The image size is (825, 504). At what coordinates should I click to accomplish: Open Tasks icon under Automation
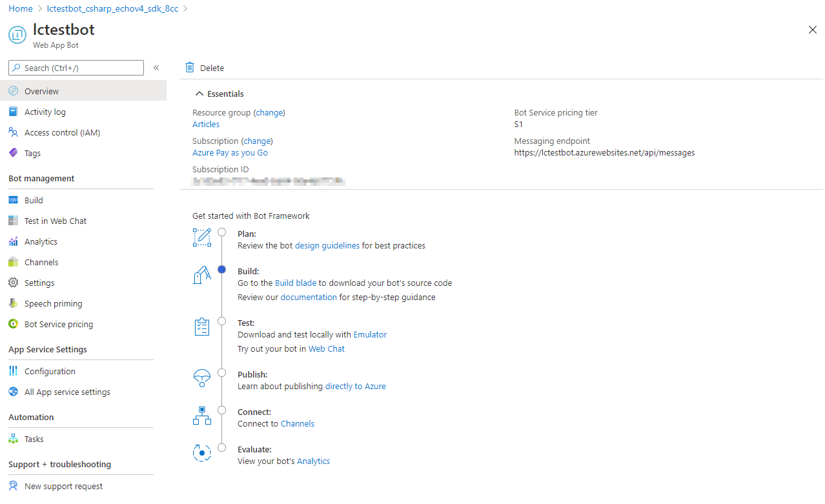click(x=14, y=439)
